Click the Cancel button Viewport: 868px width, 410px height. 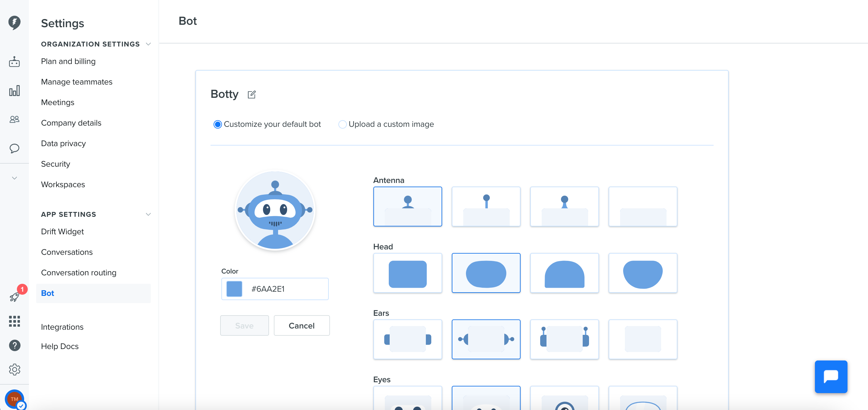(x=302, y=326)
